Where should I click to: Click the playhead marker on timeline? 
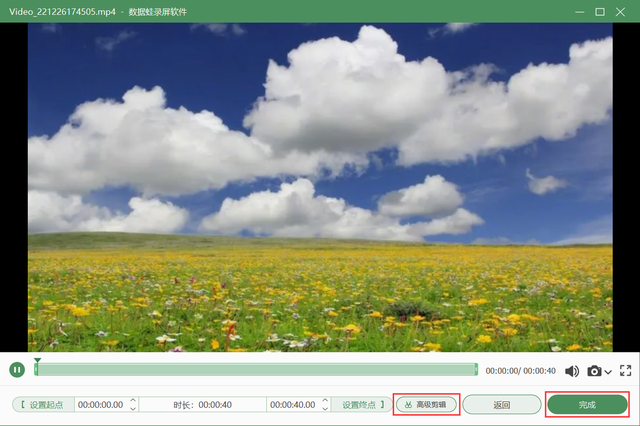[x=37, y=360]
